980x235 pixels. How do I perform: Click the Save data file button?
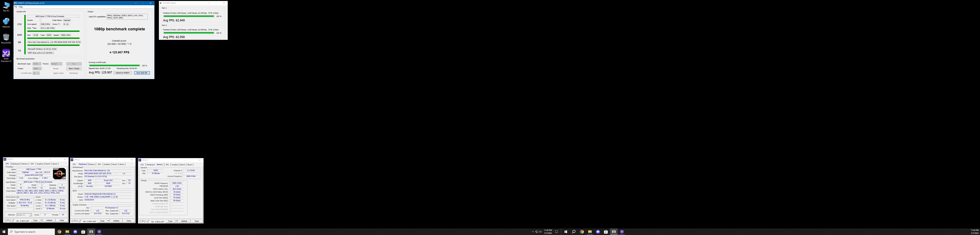[142, 73]
